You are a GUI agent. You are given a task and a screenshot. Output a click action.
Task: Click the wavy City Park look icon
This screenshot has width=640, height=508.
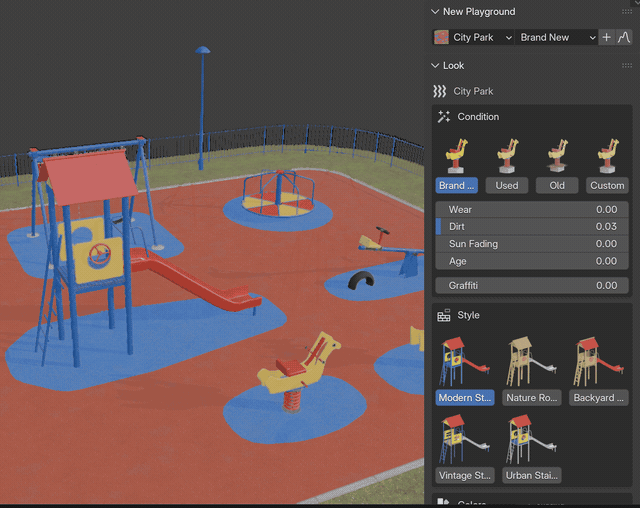click(x=440, y=91)
